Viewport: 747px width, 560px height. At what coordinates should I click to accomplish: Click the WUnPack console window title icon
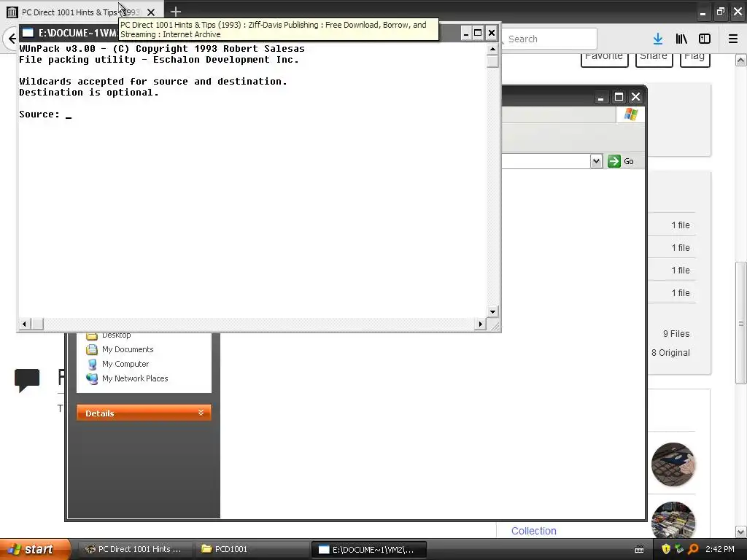click(28, 33)
